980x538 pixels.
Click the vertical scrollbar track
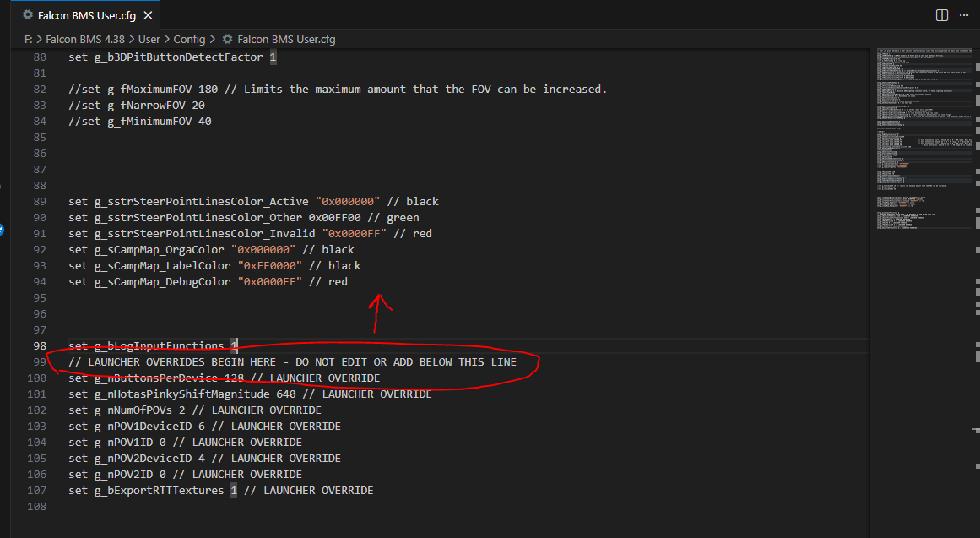point(977,293)
